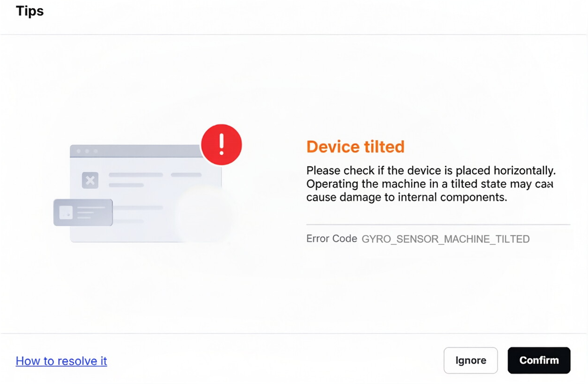Click the Tips dialog title
This screenshot has height=384, width=588.
[30, 11]
